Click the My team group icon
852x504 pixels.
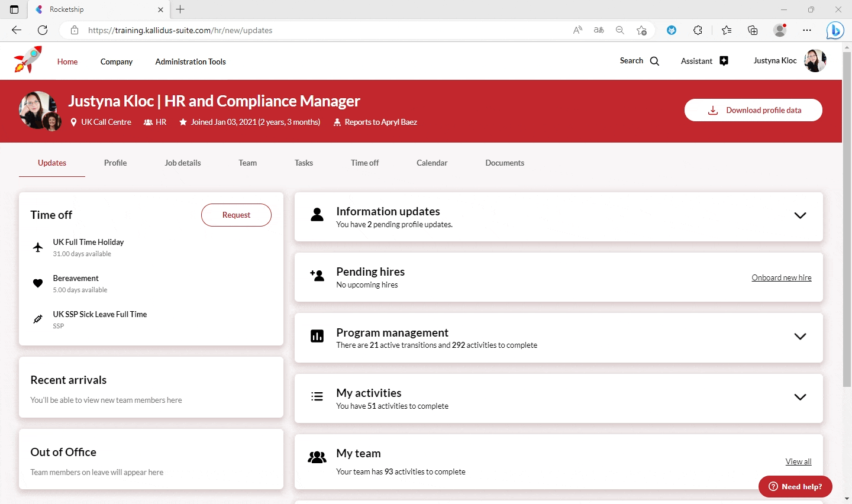[x=317, y=457]
